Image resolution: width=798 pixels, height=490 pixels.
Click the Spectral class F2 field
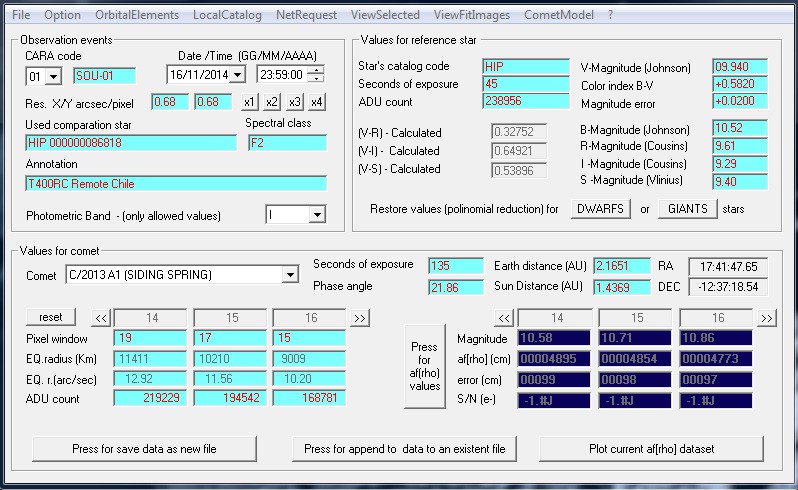coord(287,142)
